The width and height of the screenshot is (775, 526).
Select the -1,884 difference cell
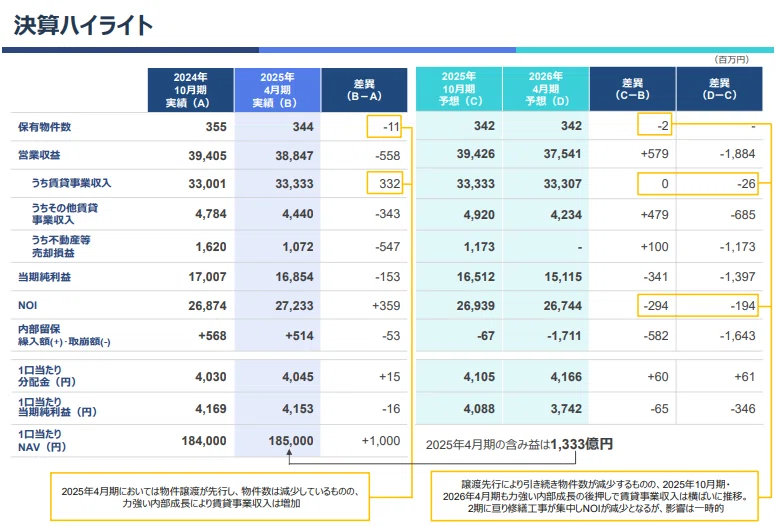[737, 154]
